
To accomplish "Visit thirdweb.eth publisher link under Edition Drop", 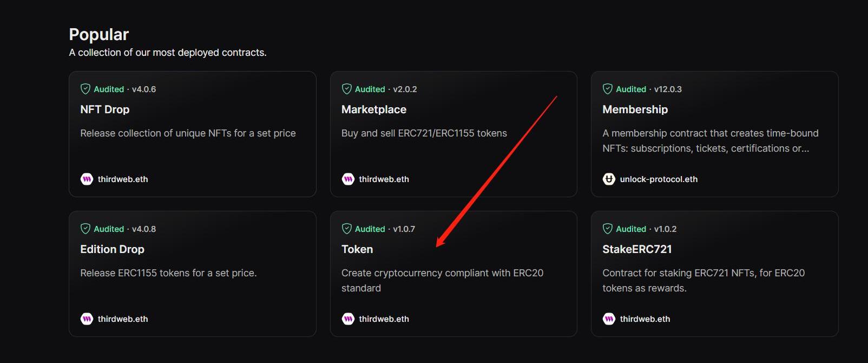I will [x=123, y=319].
